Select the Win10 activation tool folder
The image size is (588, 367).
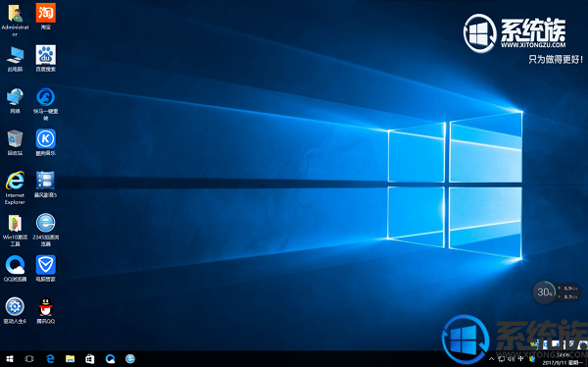pos(15,230)
